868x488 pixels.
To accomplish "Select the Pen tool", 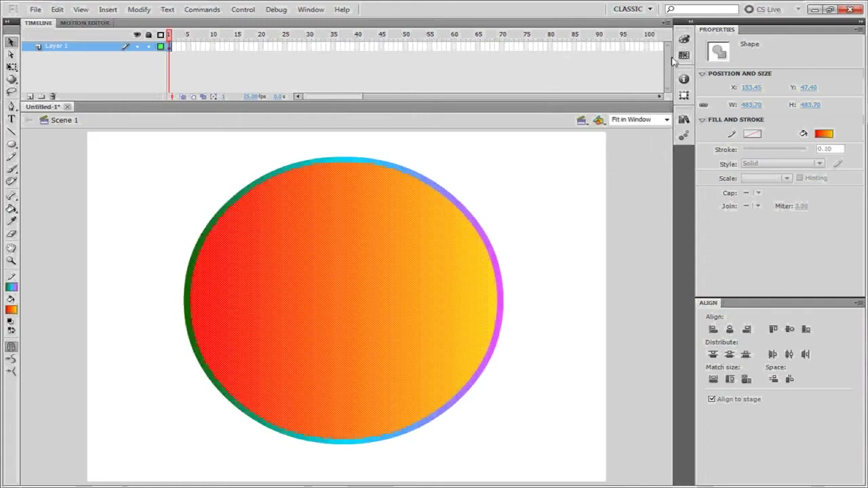I will tap(11, 106).
